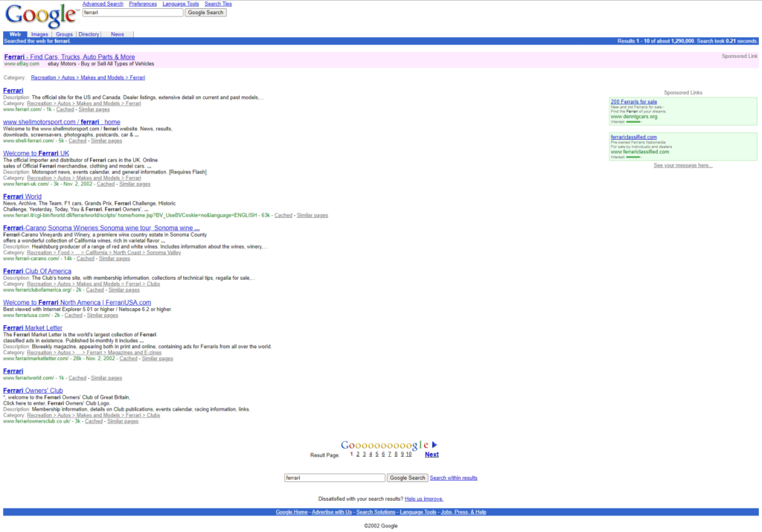Click 'Similar pages' for the Ferrari UK result
The width and height of the screenshot is (762, 532).
(x=133, y=183)
